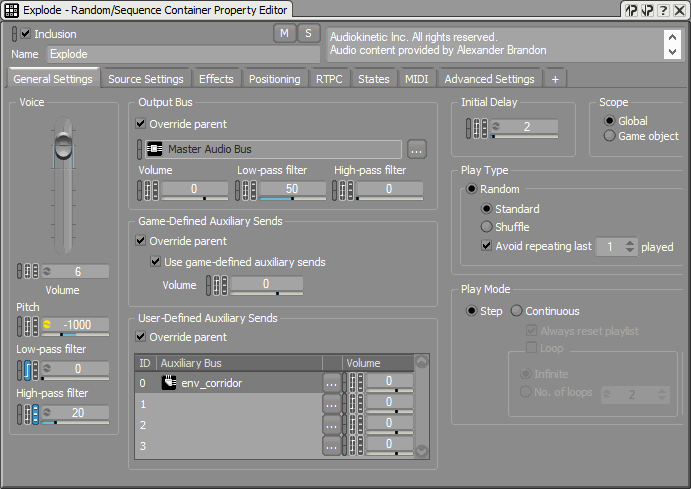Toggle Avoid repeating last checkbox
The height and width of the screenshot is (489, 691).
coord(487,245)
